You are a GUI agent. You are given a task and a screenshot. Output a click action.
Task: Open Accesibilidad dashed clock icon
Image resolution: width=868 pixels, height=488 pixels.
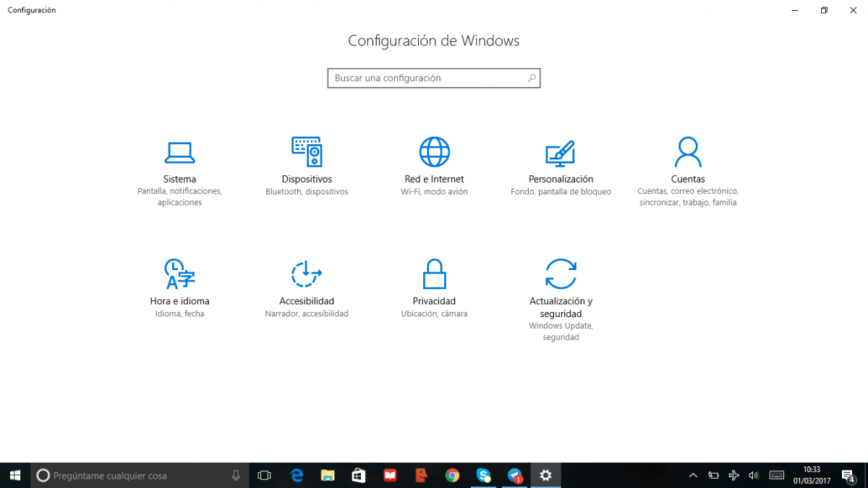click(x=307, y=274)
